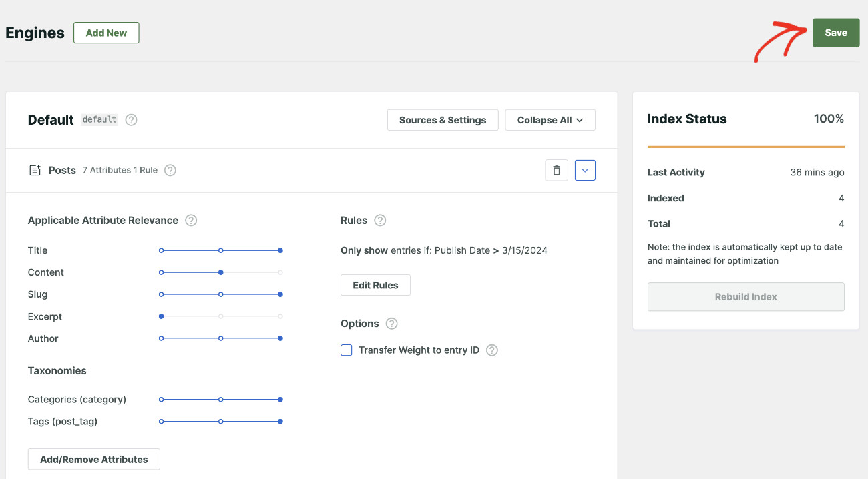
Task: Enable Transfer Weight to entry ID checkbox
Action: coord(347,350)
